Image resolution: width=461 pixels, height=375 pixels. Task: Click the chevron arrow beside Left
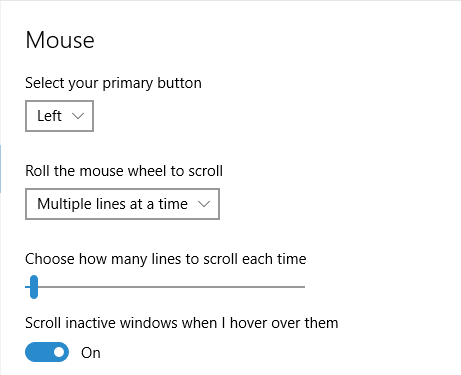point(78,116)
